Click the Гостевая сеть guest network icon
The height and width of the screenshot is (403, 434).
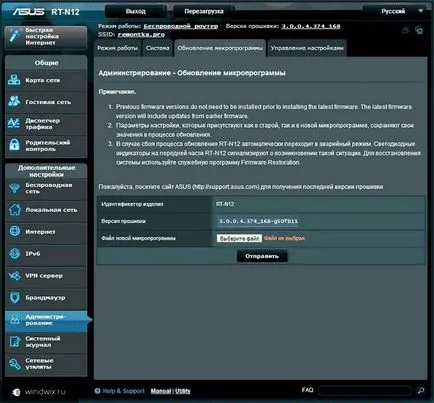14,102
